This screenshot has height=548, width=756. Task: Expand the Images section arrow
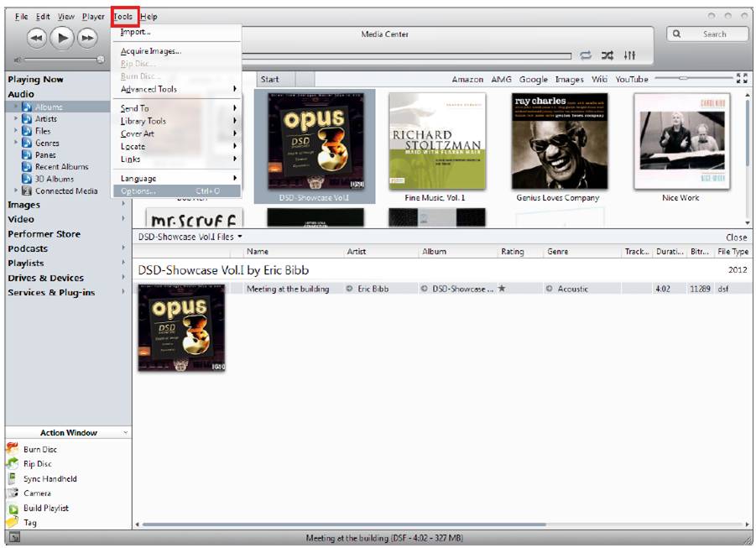click(123, 204)
